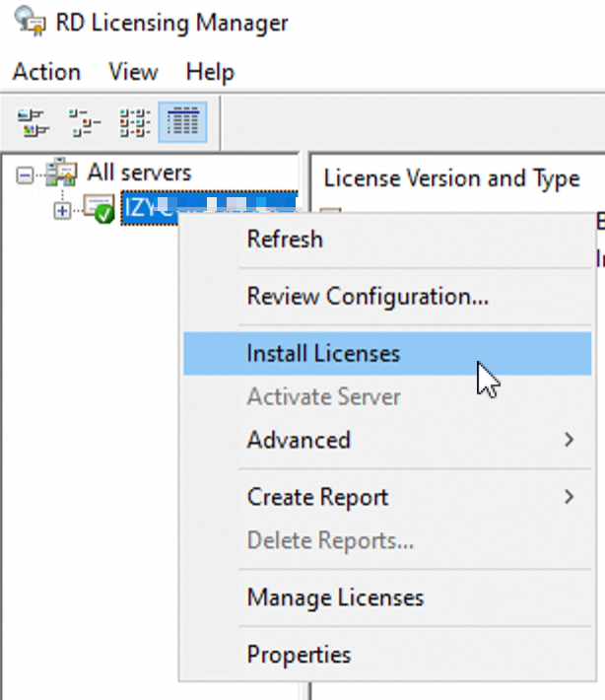
Task: Choose Install Licenses from context menu
Action: [323, 353]
